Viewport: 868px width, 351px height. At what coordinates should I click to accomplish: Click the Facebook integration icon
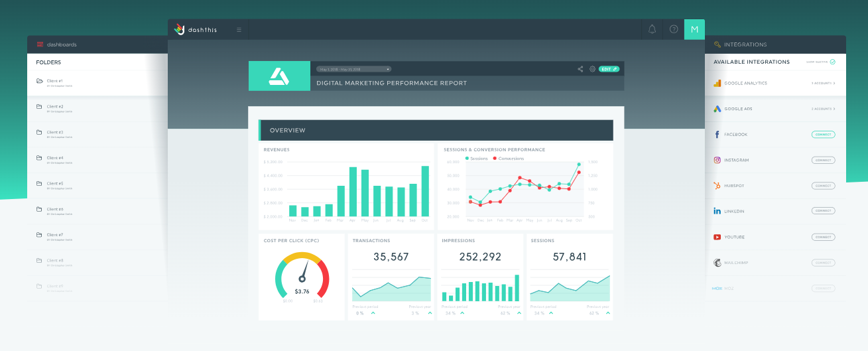(x=717, y=135)
